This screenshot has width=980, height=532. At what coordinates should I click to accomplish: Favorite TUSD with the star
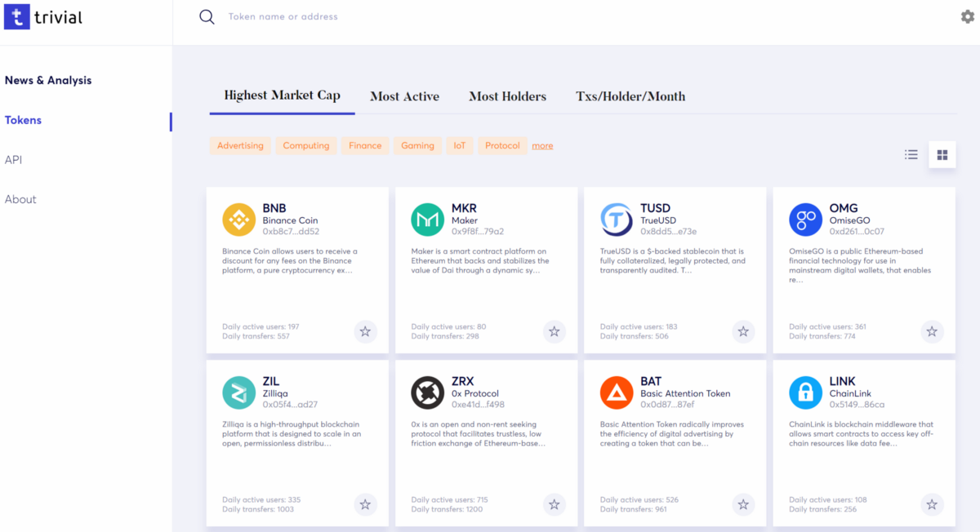743,331
